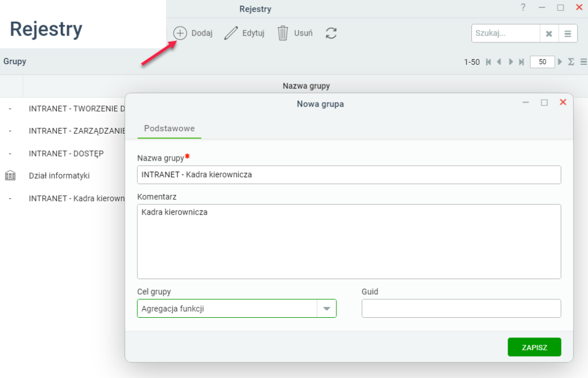Select the Dział informatyki row

tap(63, 176)
